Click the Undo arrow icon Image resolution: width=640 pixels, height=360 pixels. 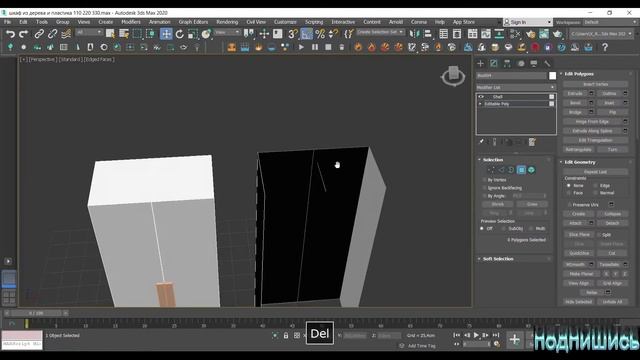[10, 34]
